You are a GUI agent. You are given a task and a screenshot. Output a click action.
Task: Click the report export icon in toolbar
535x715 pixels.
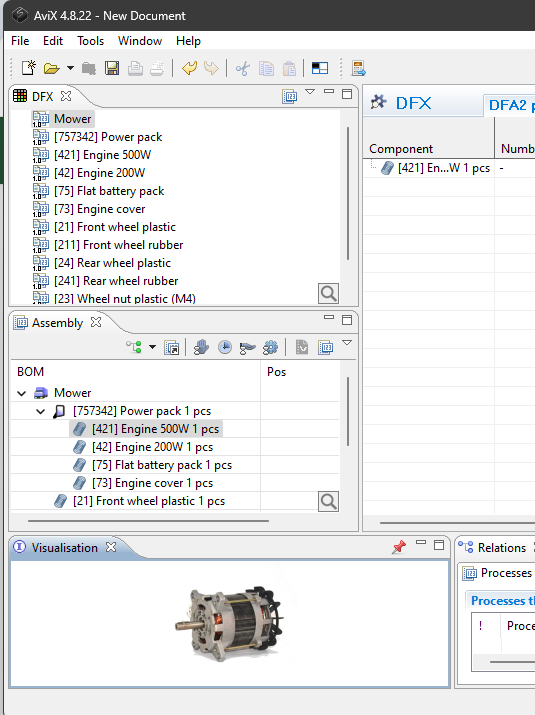358,68
